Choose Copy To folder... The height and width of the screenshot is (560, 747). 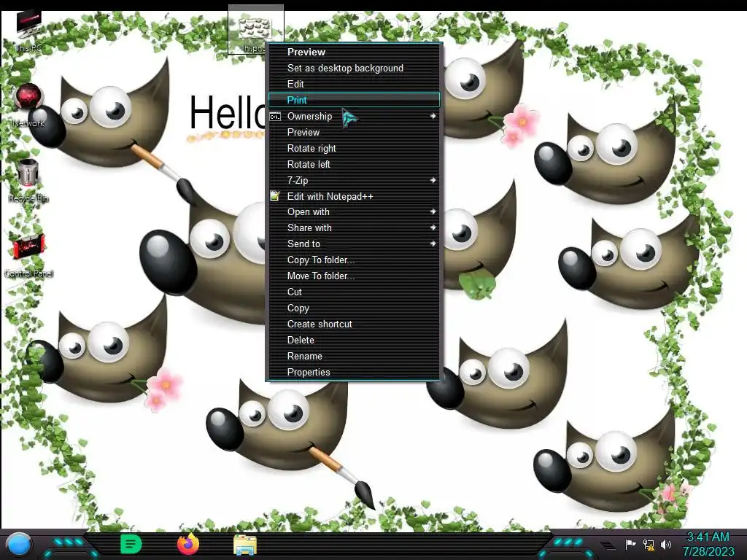click(354, 260)
